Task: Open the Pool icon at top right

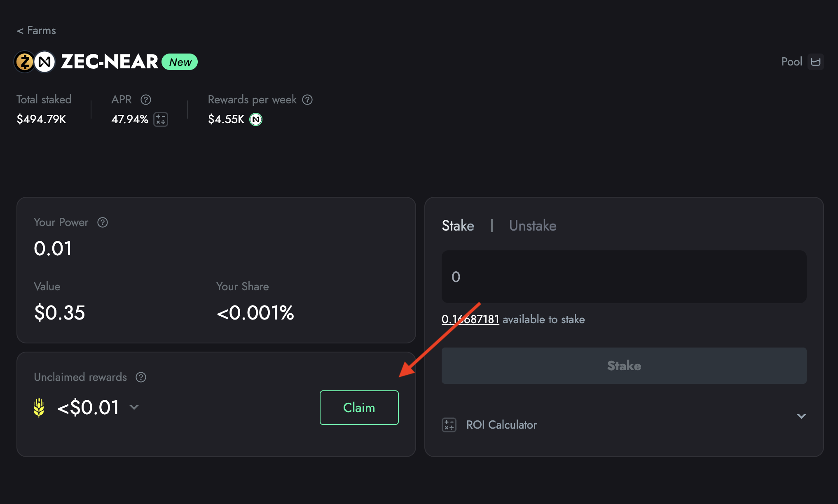Action: click(815, 62)
